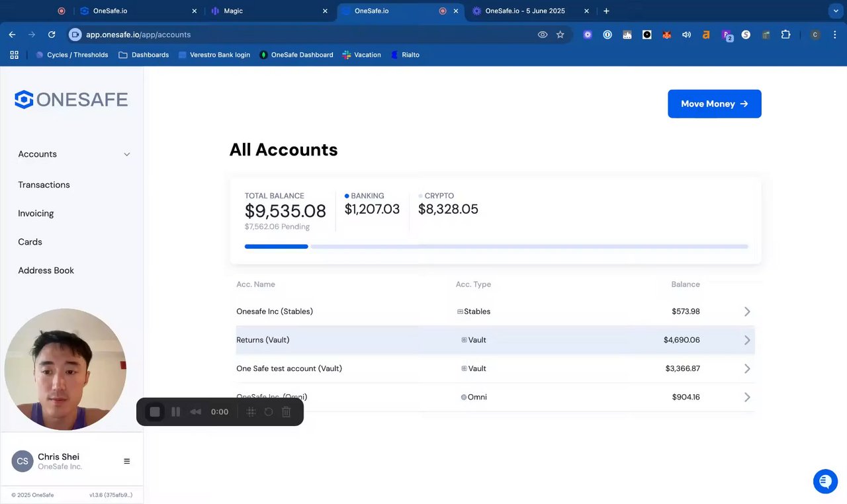
Task: Delete the recording with trash icon
Action: point(287,412)
